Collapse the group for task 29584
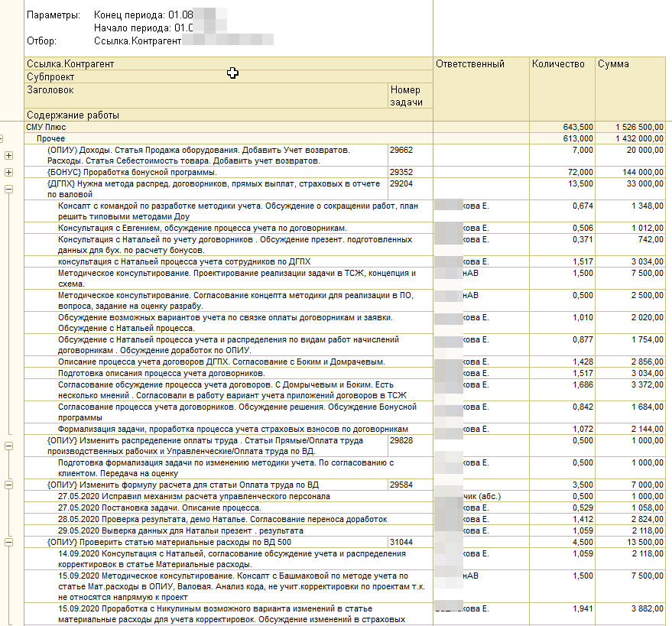 click(8, 485)
